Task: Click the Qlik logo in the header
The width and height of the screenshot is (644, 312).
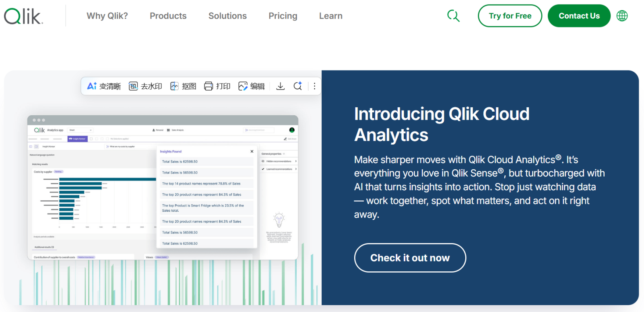Action: tap(23, 16)
